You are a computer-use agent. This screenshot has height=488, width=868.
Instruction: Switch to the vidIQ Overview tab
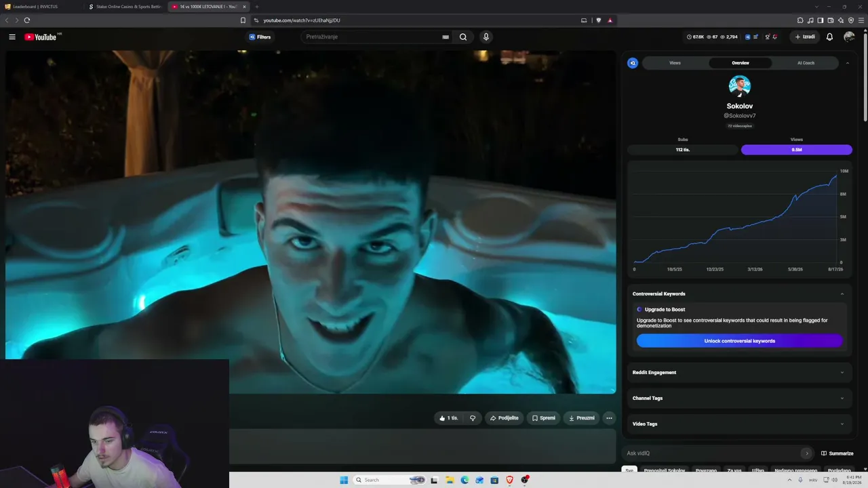coord(740,63)
